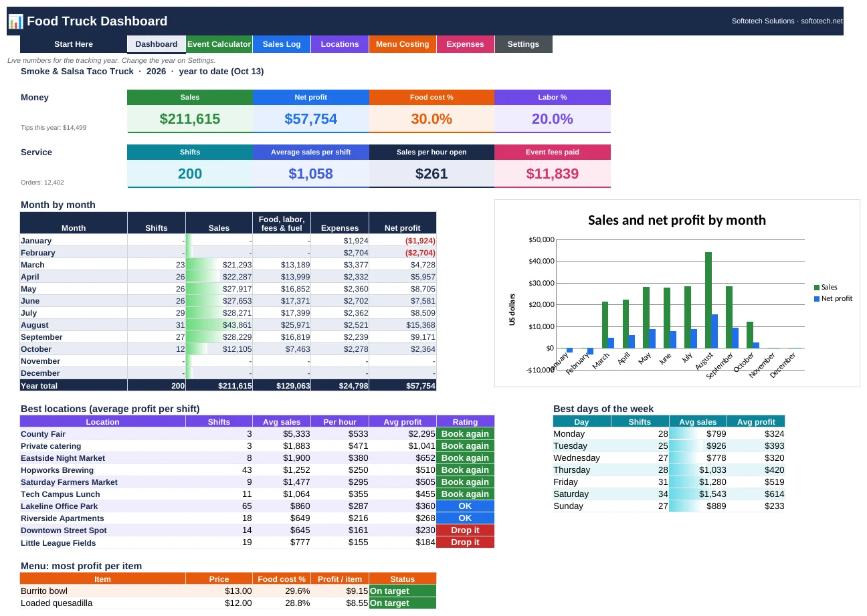The width and height of the screenshot is (867, 616).
Task: Select the $43,861 August sales cell
Action: (219, 325)
